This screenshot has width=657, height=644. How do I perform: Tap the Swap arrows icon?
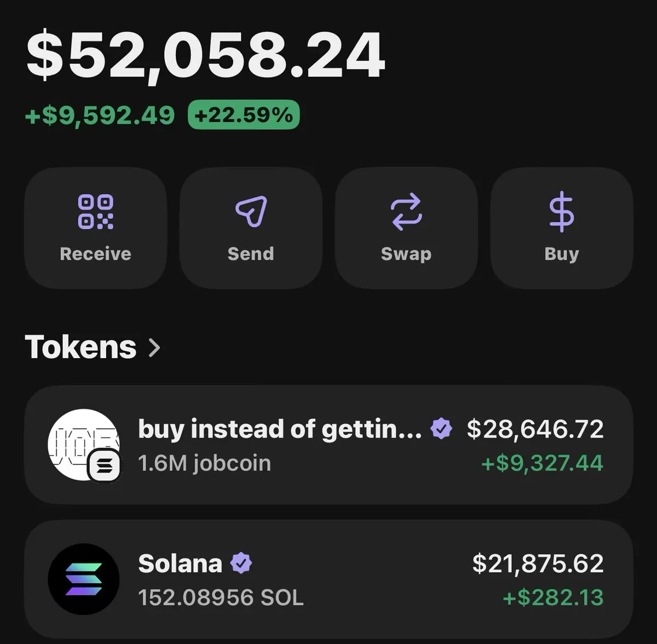406,211
